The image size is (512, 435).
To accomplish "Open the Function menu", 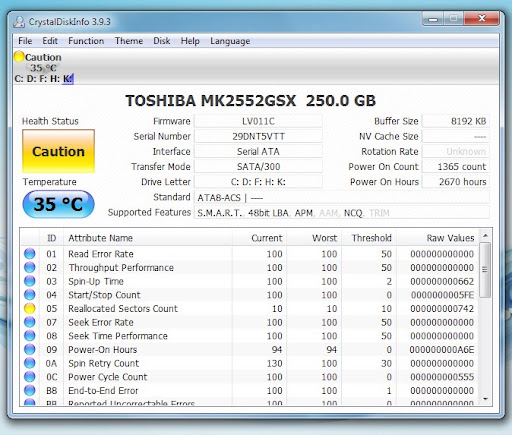I will (86, 41).
